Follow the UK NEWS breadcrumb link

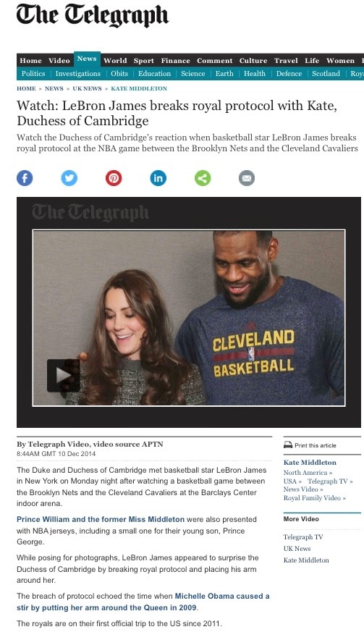(87, 88)
